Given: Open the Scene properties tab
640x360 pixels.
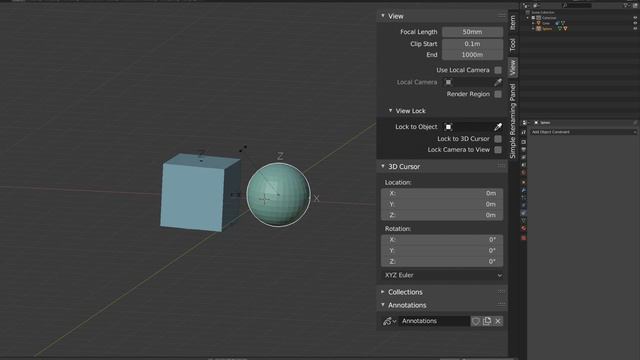Looking at the screenshot, I should pos(524,164).
